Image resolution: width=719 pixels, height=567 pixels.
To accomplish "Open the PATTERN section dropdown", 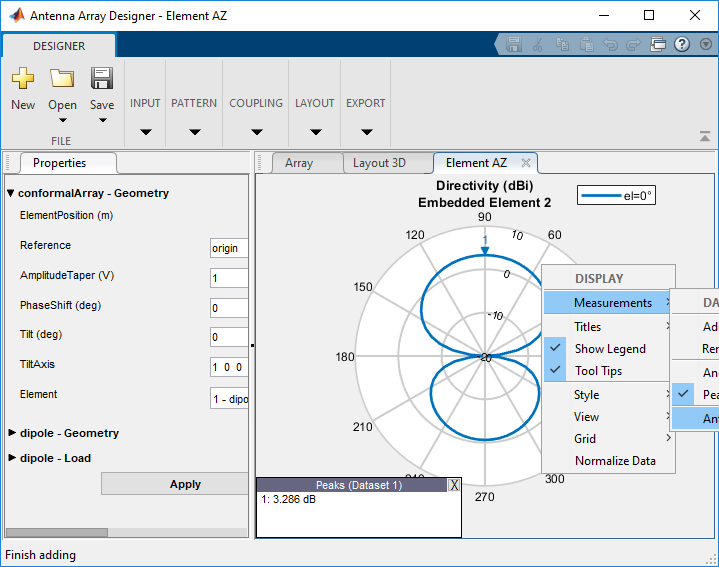I will pos(194,132).
